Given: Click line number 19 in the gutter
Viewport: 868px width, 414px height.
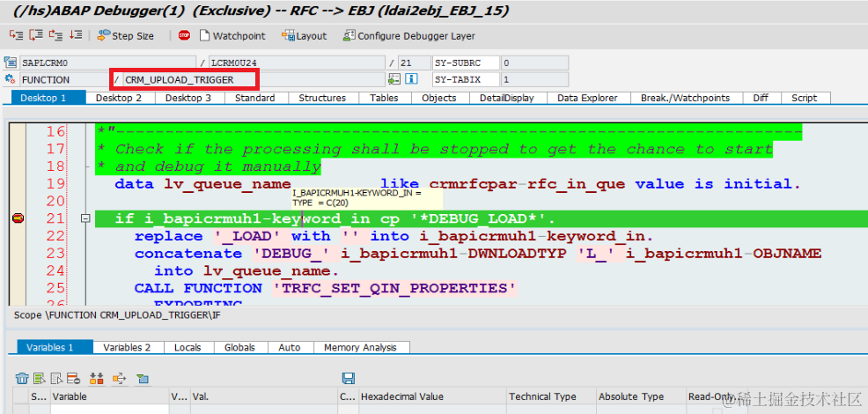Looking at the screenshot, I should click(x=55, y=184).
